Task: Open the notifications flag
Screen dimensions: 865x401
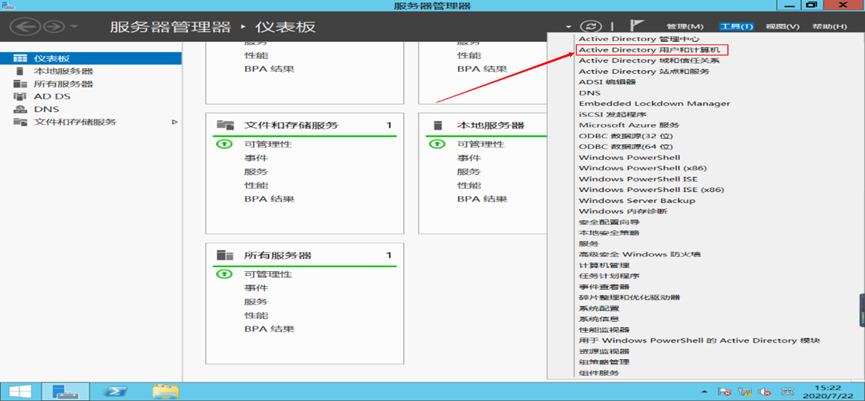Action: (637, 26)
